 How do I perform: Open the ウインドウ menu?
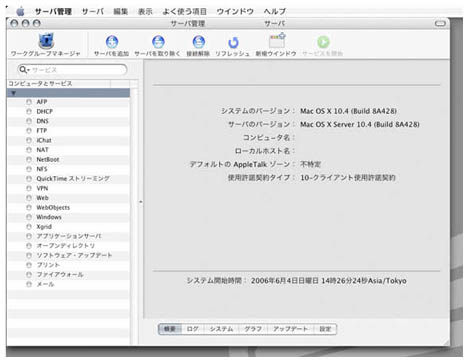coord(235,12)
